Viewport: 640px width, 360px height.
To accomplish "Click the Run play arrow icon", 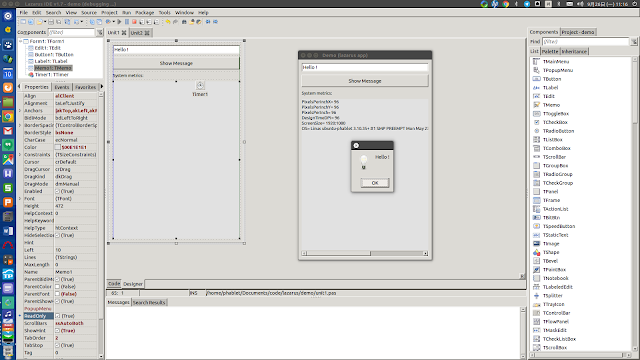I will coord(119,22).
